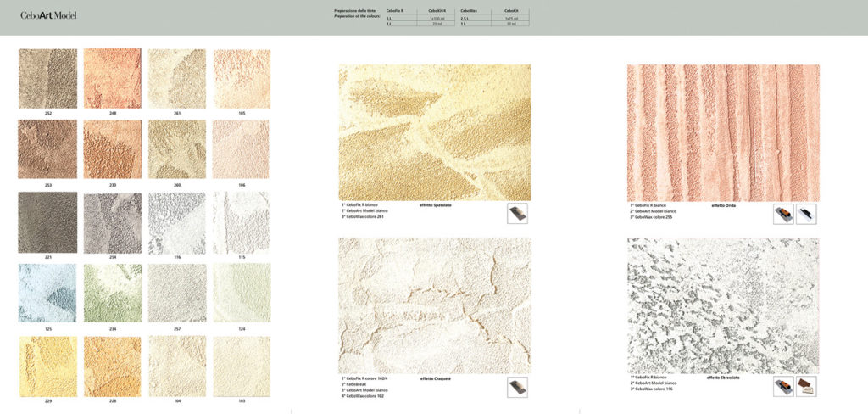Click the trowel icon under effetto Craquelé
Viewport: 868px width, 414px height.
517,387
